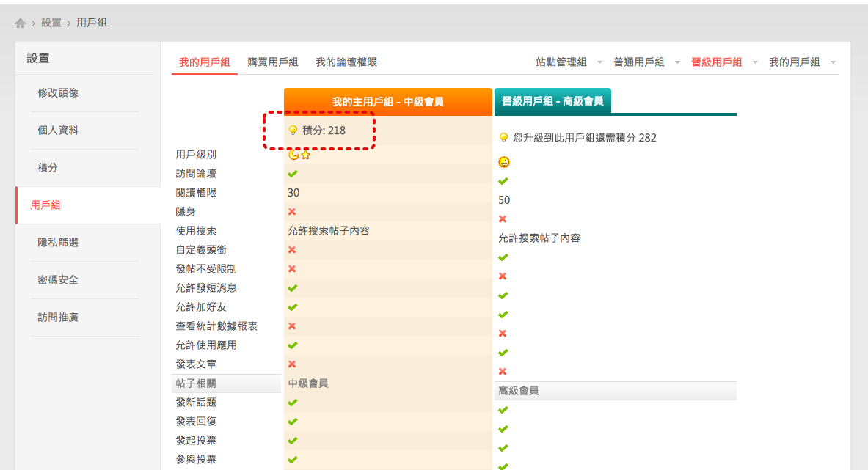Click green checkmark in 訪問論壇 row
The height and width of the screenshot is (470, 868).
(292, 174)
